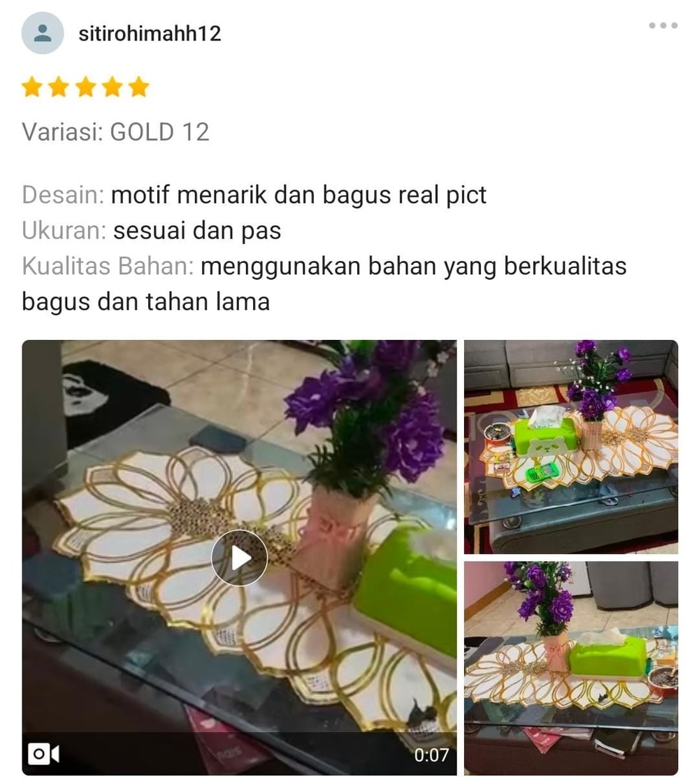Viewport: 699px width, 784px height.
Task: Open username sitirohimahh12 profile link
Action: point(150,34)
